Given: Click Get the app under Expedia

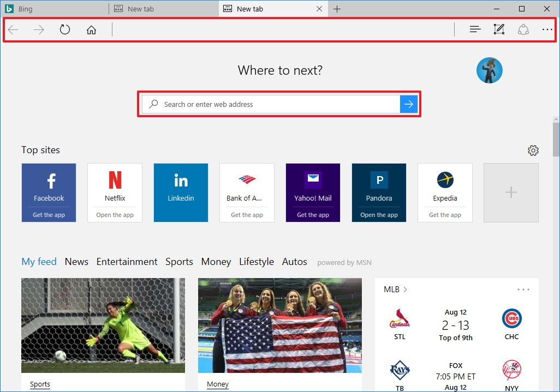Looking at the screenshot, I should point(445,215).
